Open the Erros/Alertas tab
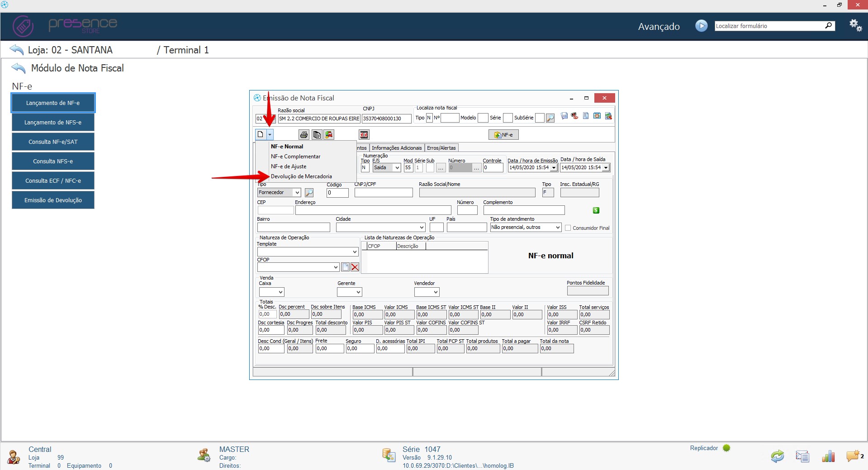Image resolution: width=868 pixels, height=470 pixels. tap(441, 148)
